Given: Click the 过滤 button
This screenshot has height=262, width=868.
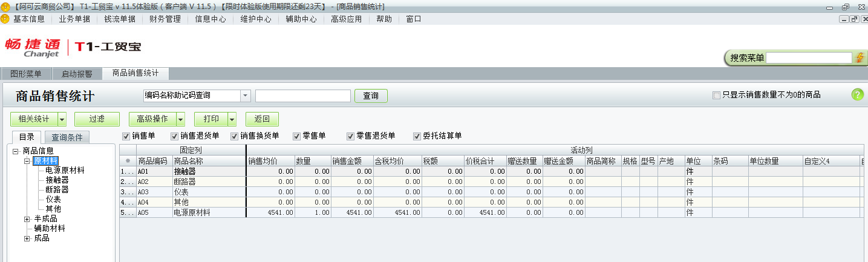Looking at the screenshot, I should [97, 119].
